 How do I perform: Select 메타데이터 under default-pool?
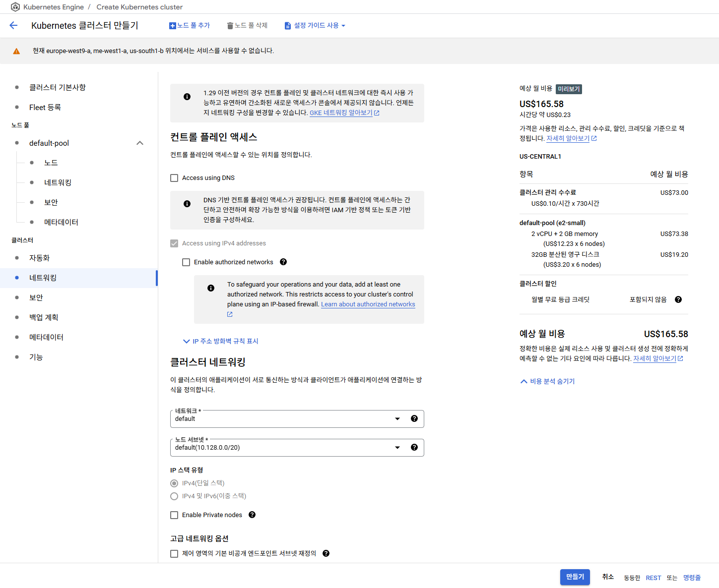pos(62,222)
